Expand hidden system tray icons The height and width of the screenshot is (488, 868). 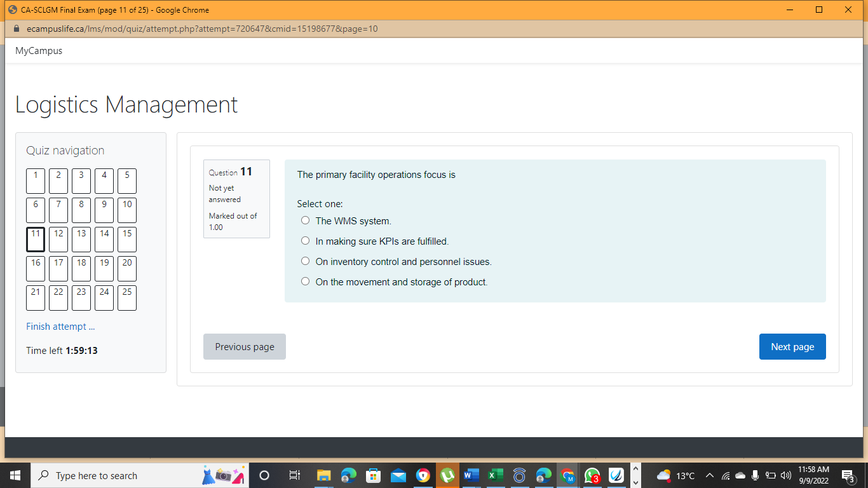point(709,475)
